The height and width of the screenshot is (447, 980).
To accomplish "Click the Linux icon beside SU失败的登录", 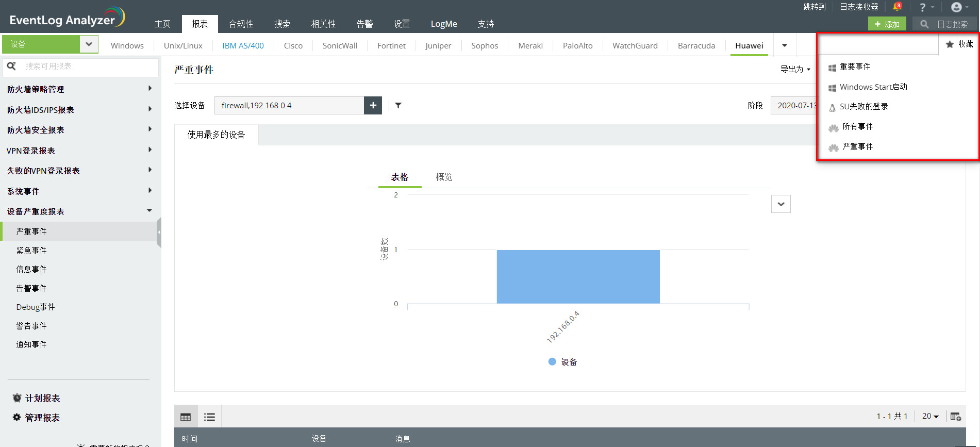I will point(832,107).
